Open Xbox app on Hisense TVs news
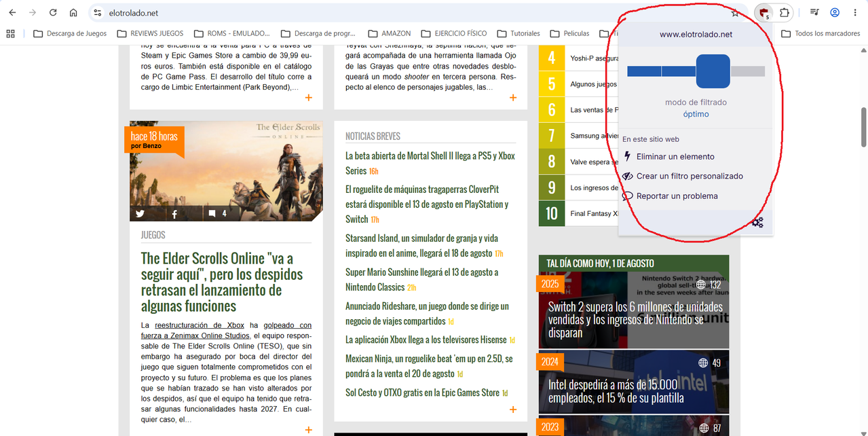The image size is (868, 436). tap(426, 340)
